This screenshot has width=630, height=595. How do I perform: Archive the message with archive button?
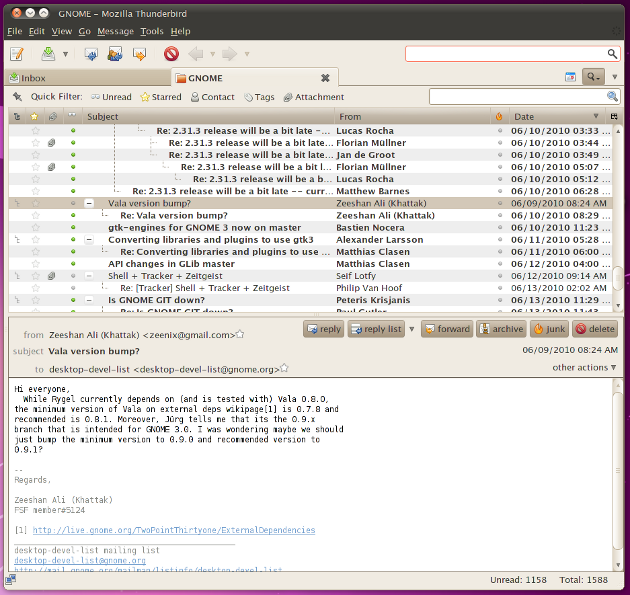click(502, 329)
